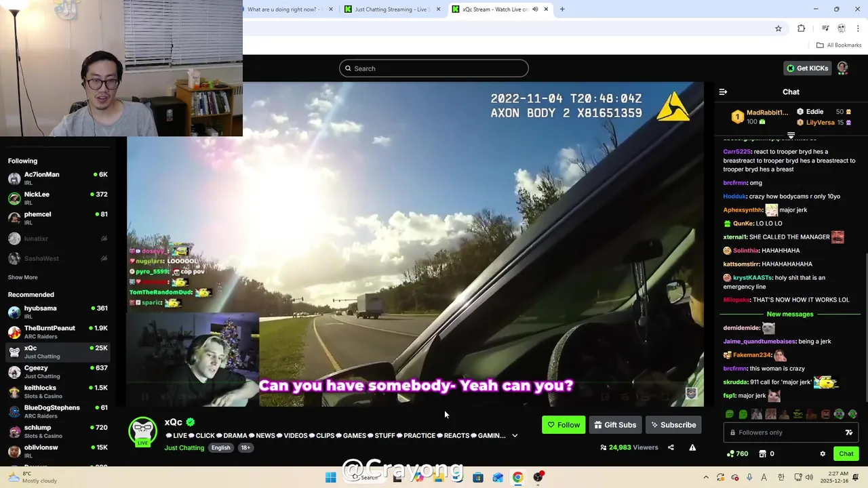The width and height of the screenshot is (868, 488).
Task: Open keithlocks Slots & Casino channel
Action: pos(58,391)
